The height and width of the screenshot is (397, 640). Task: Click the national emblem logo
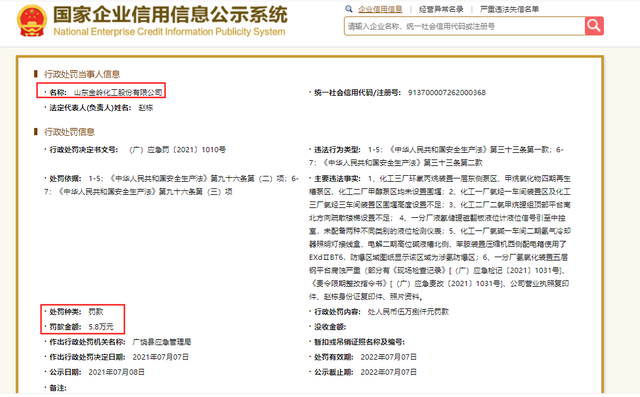point(31,21)
